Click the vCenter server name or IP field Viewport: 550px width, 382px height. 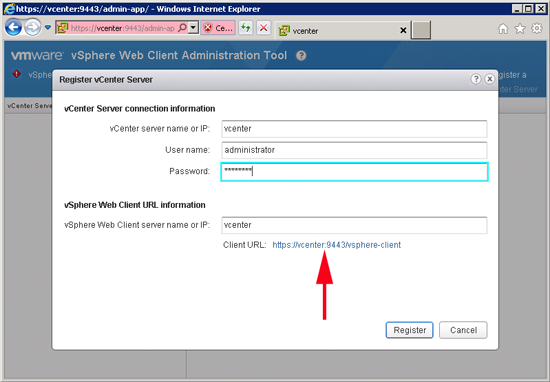tap(354, 129)
